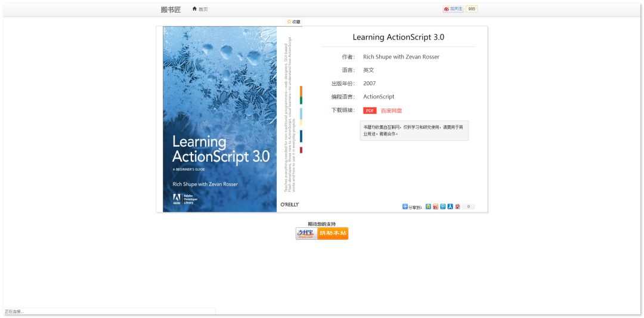Click the red PDF download badge
This screenshot has width=644, height=318.
click(370, 110)
